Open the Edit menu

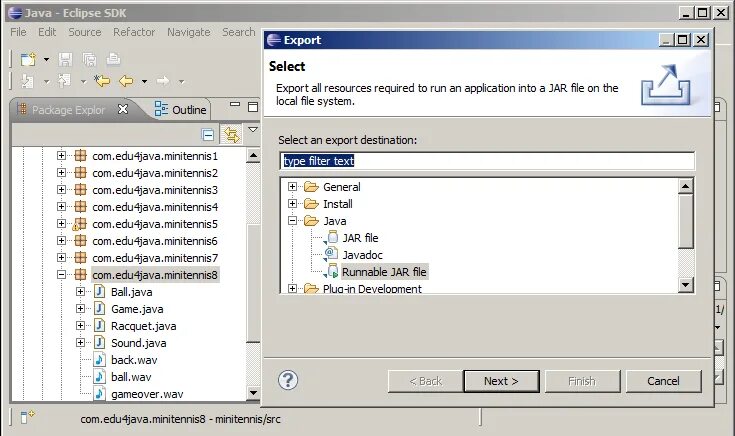(47, 32)
